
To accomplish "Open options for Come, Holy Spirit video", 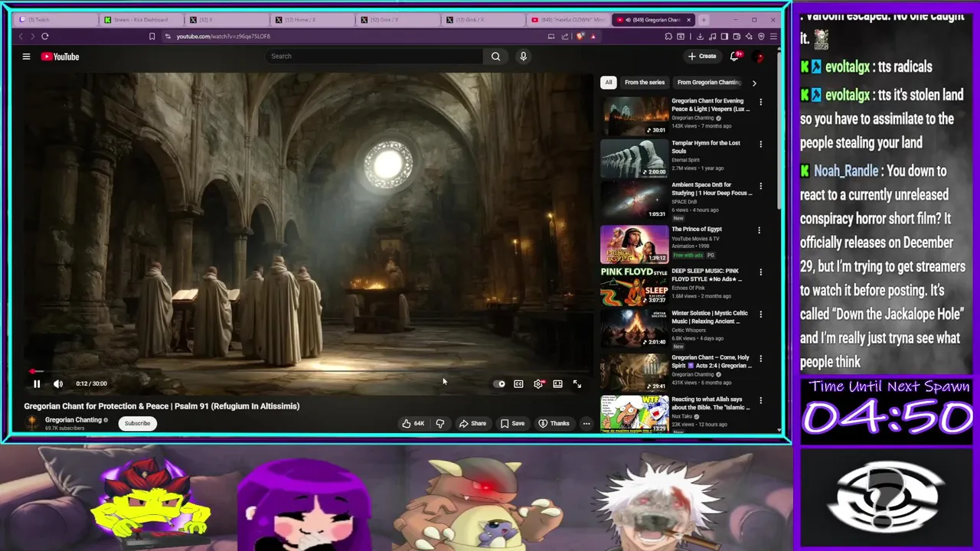I will tap(760, 358).
